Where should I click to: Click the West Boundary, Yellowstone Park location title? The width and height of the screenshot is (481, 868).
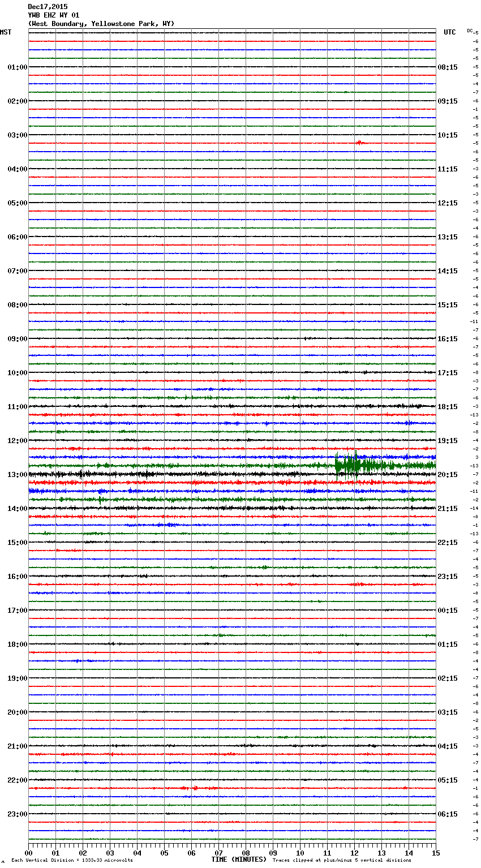101,24
